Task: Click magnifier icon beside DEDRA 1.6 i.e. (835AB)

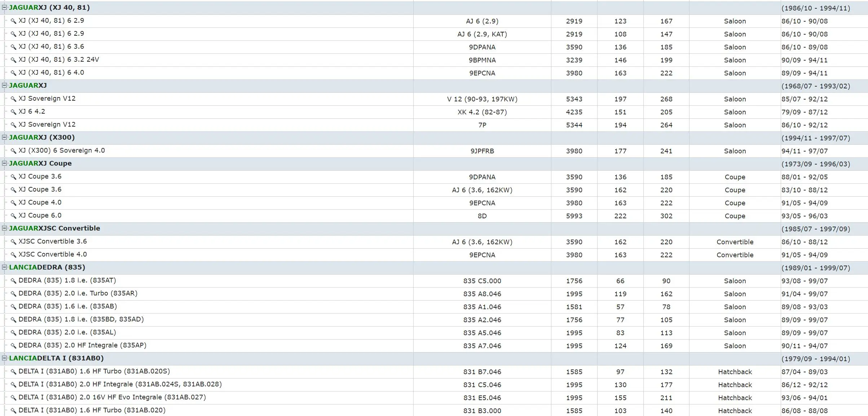Action: pos(13,307)
